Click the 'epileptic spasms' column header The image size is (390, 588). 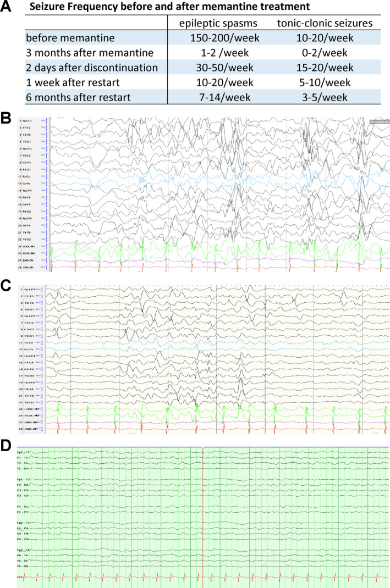coord(223,25)
